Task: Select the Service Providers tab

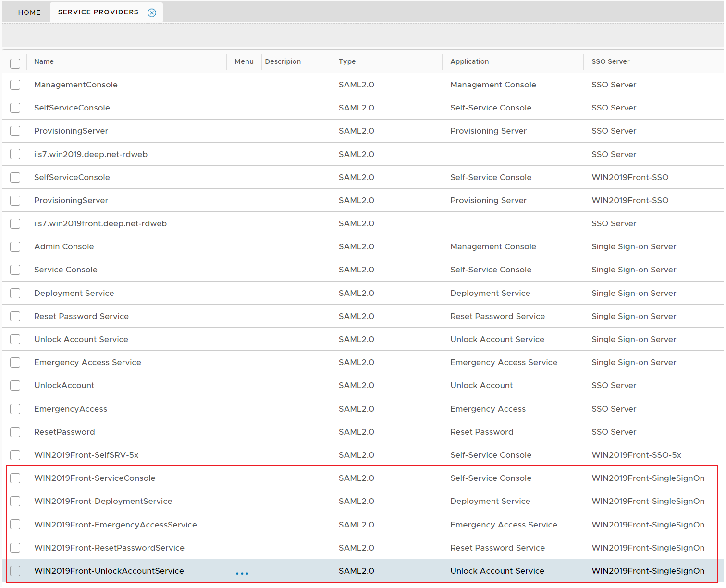Action: tap(98, 12)
